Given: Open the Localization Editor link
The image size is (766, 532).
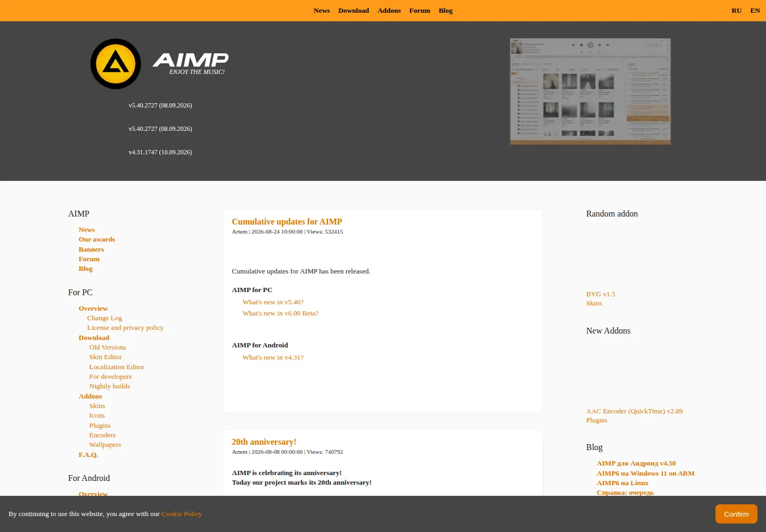Looking at the screenshot, I should pyautogui.click(x=116, y=367).
